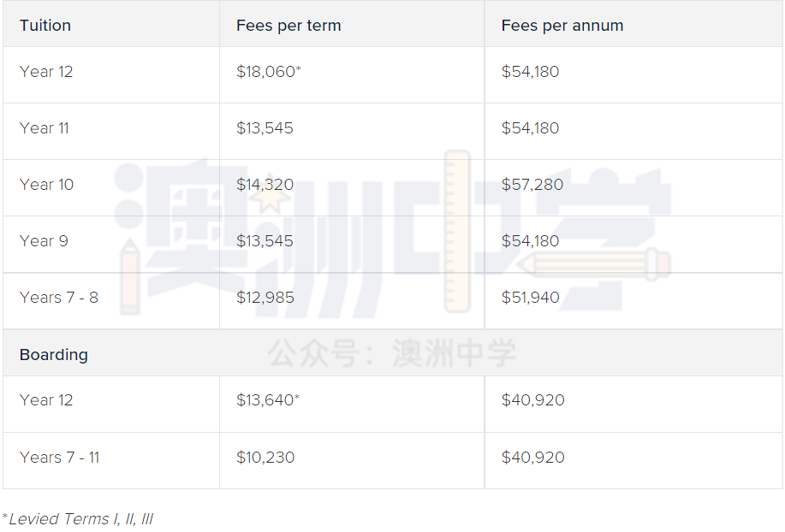This screenshot has height=532, width=785.
Task: Select the $10,230 boarding term fee
Action: [x=265, y=458]
